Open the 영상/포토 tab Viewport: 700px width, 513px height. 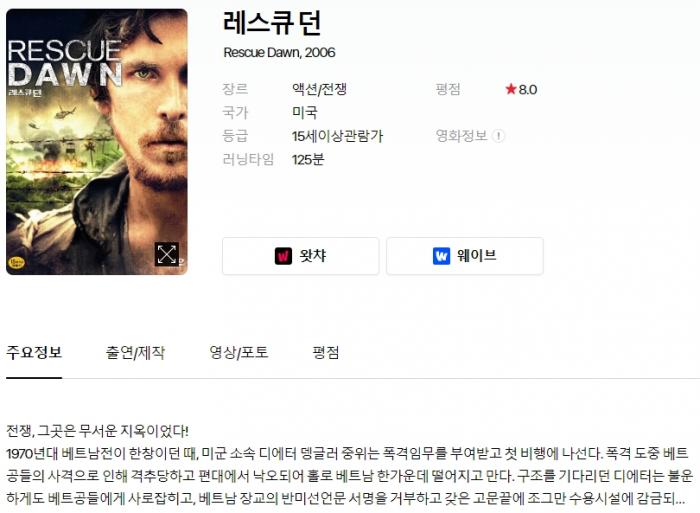pos(239,353)
